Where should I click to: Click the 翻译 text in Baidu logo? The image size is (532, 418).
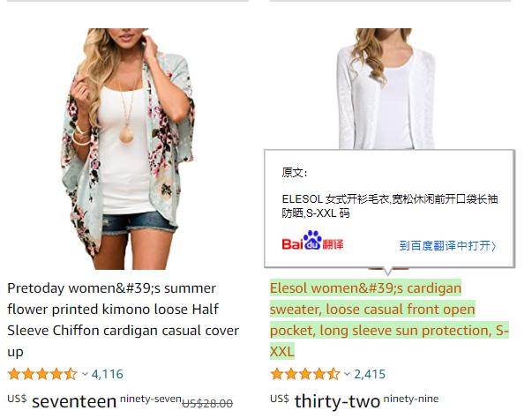pyautogui.click(x=333, y=243)
